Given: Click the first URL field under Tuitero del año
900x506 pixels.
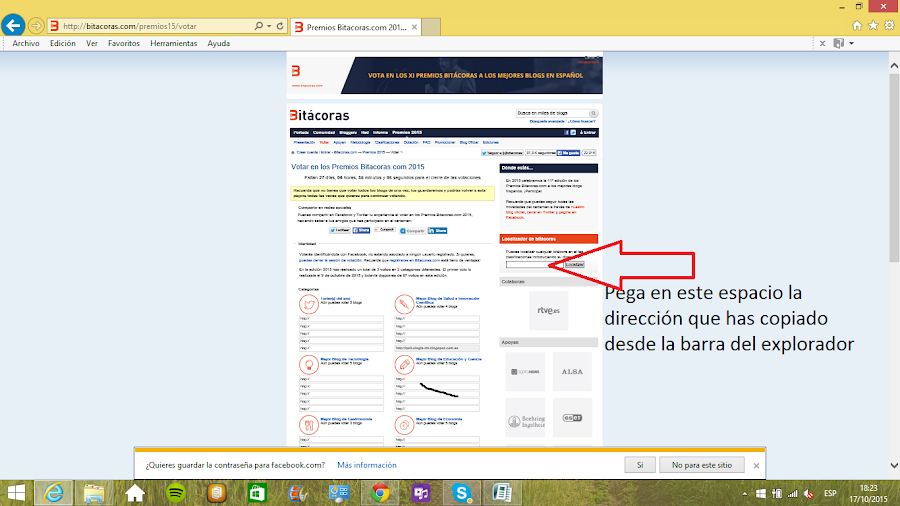Looking at the screenshot, I should point(341,318).
